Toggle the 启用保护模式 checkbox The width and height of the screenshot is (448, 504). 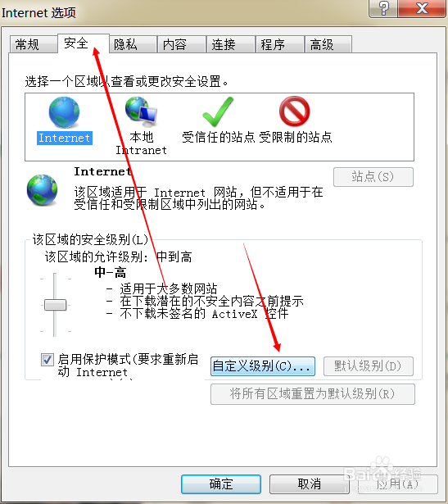click(48, 360)
